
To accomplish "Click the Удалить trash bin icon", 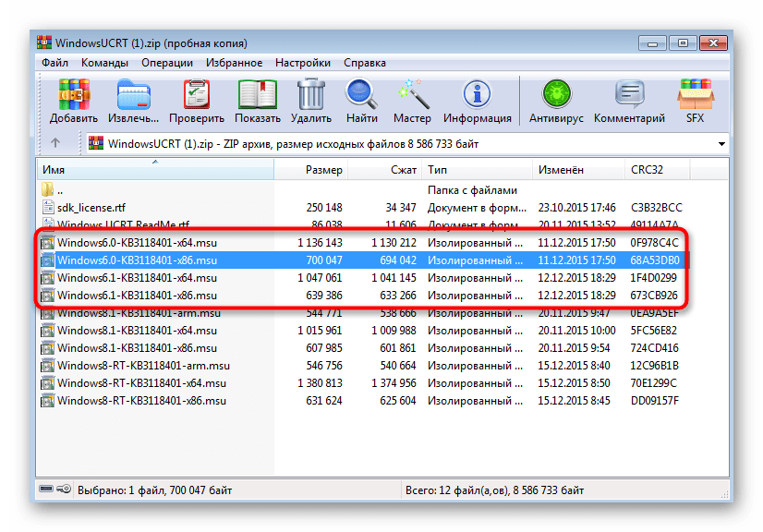I will click(311, 94).
